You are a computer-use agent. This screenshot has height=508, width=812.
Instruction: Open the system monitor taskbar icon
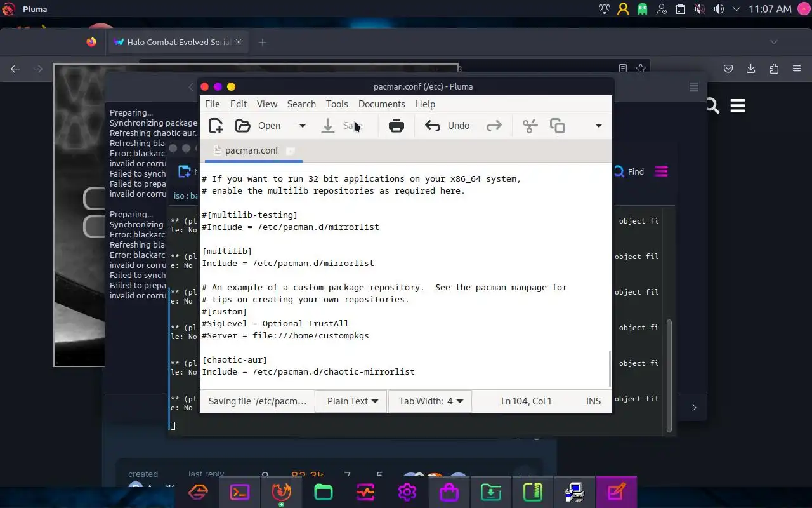365,492
